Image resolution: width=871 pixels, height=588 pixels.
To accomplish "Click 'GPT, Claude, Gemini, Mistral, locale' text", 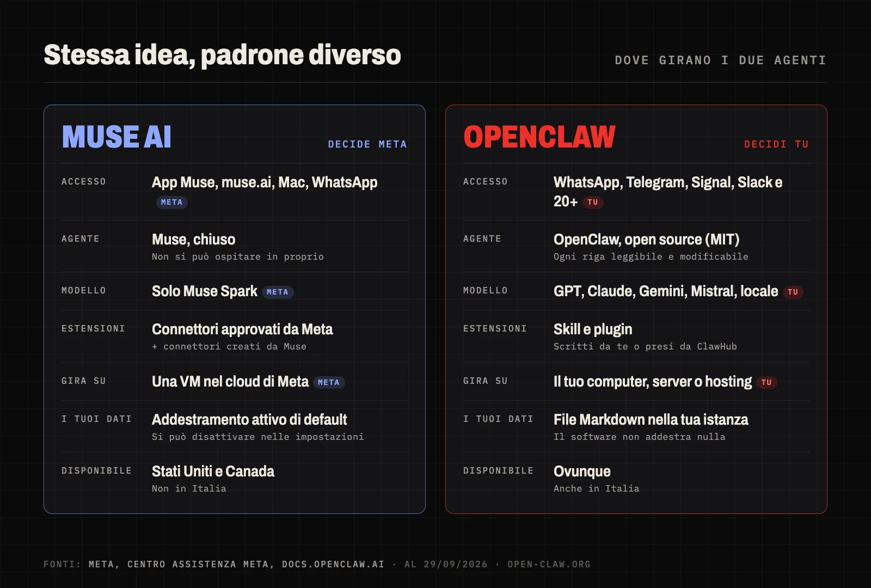I will (666, 291).
